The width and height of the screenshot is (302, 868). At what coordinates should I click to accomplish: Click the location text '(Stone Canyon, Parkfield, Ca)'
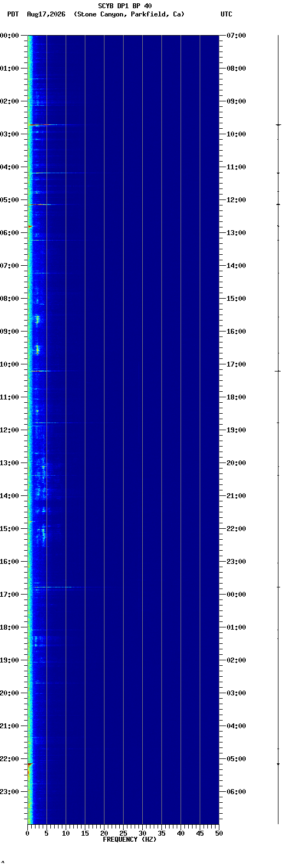point(129,14)
